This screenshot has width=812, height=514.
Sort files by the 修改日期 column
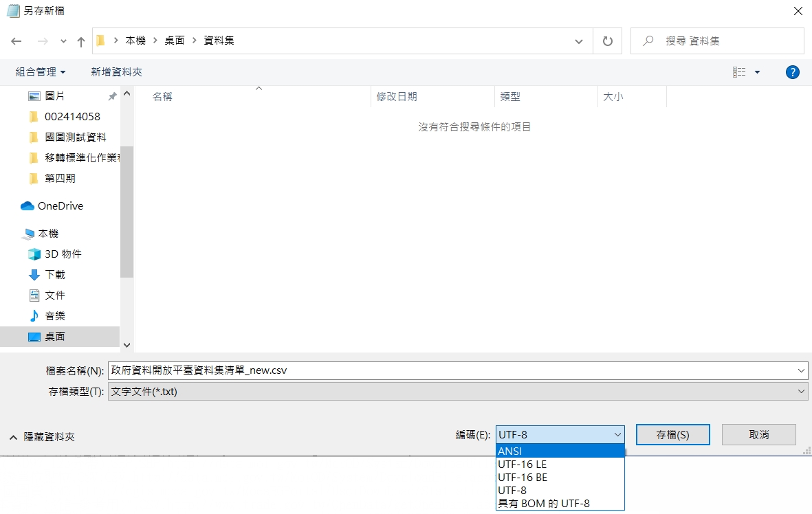[x=397, y=97]
